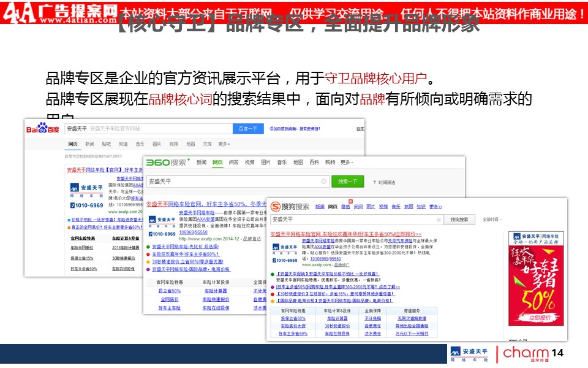
Task: Click 2014车险计算器 in Baidu table
Action: tap(126, 247)
